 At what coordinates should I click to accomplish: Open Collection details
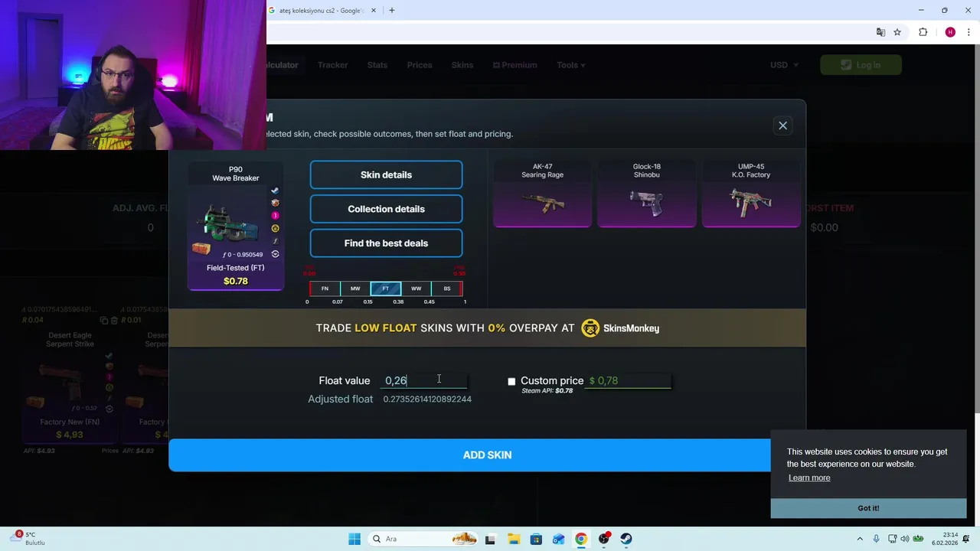pyautogui.click(x=386, y=209)
